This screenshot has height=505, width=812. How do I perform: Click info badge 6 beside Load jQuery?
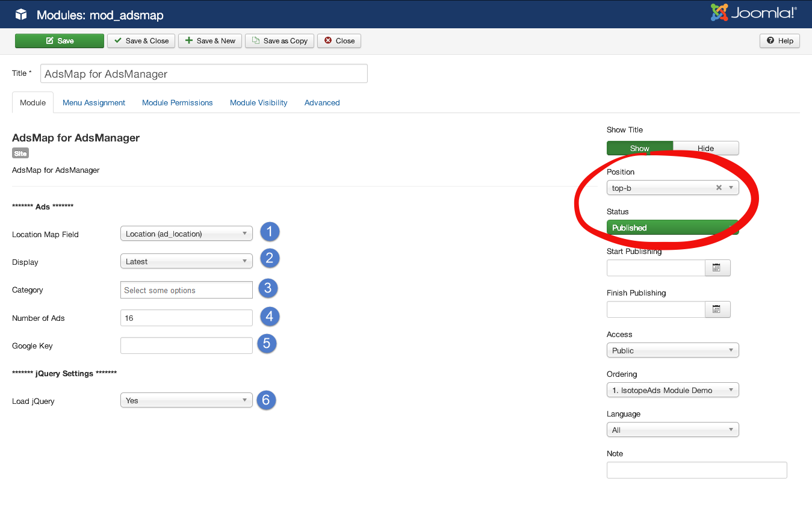pyautogui.click(x=266, y=400)
